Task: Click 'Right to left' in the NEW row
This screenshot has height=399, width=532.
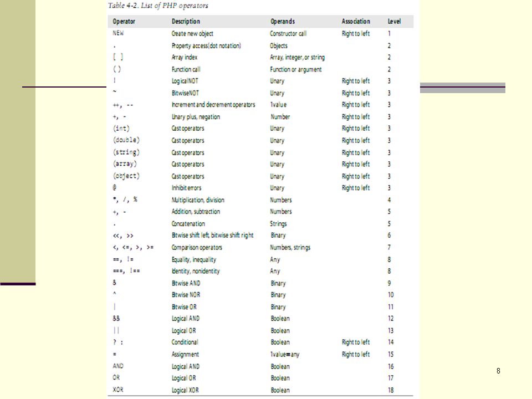Action: [356, 34]
